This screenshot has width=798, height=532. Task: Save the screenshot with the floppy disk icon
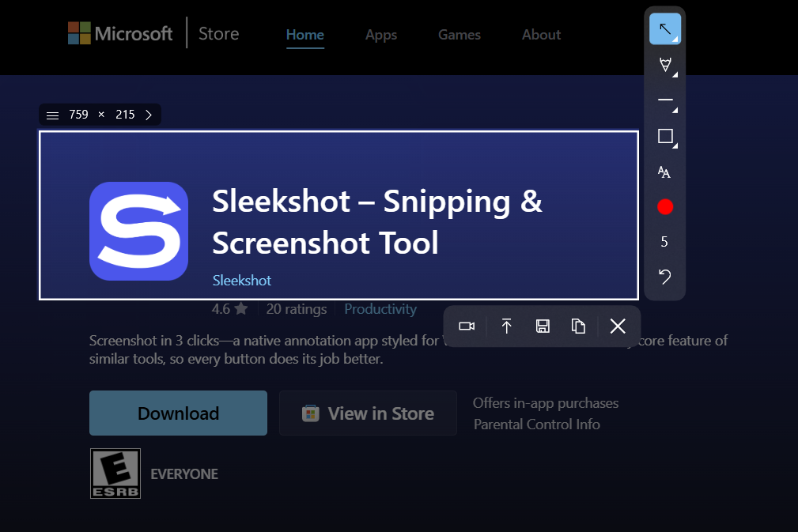coord(543,326)
